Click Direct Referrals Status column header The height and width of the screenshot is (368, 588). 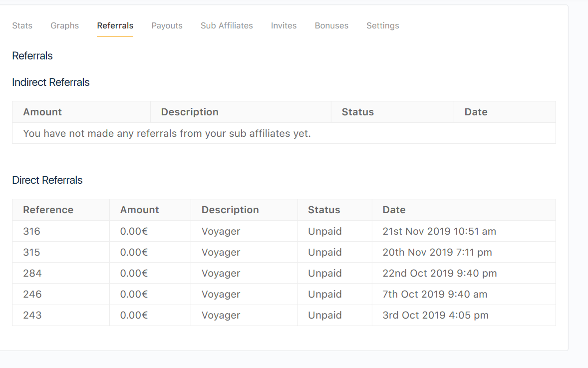[x=324, y=210]
